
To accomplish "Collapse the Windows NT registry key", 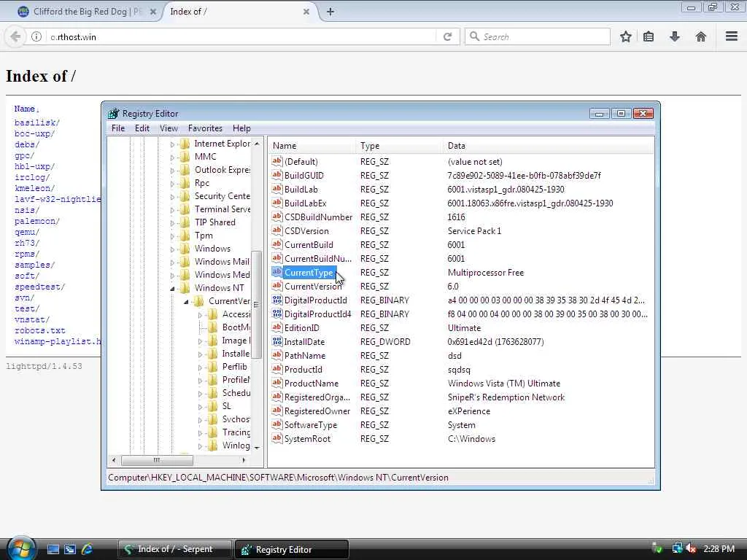I will click(172, 288).
